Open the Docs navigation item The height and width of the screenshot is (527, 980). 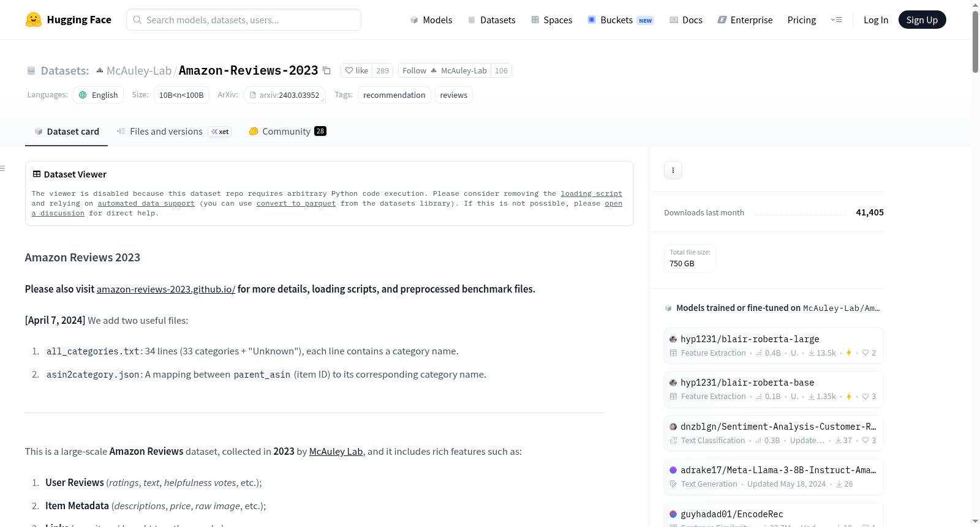click(x=686, y=20)
